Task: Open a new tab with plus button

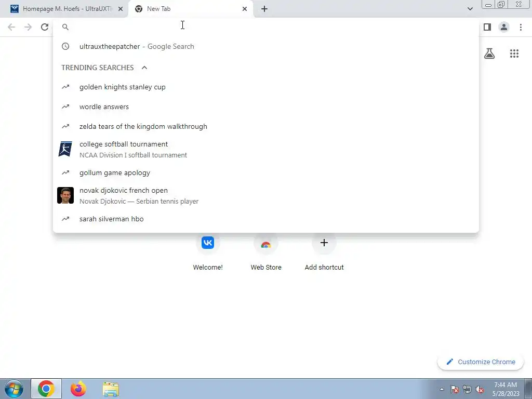Action: tap(264, 9)
